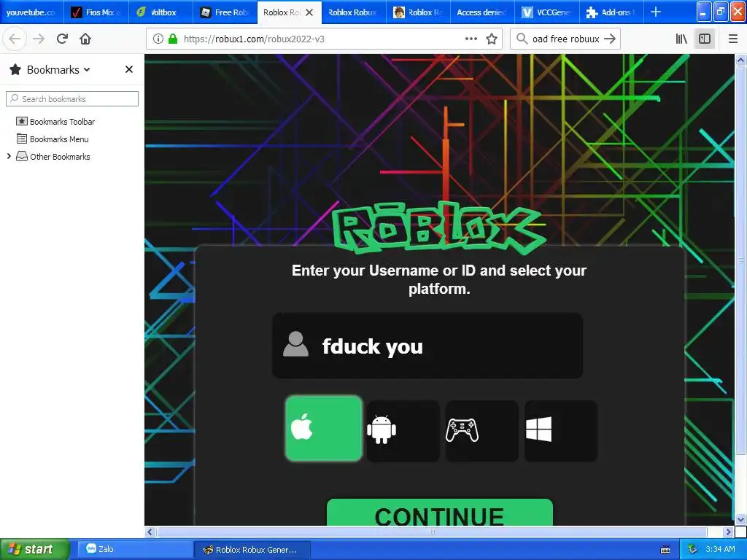Click the Forward navigation arrow
The image size is (747, 560).
39,39
